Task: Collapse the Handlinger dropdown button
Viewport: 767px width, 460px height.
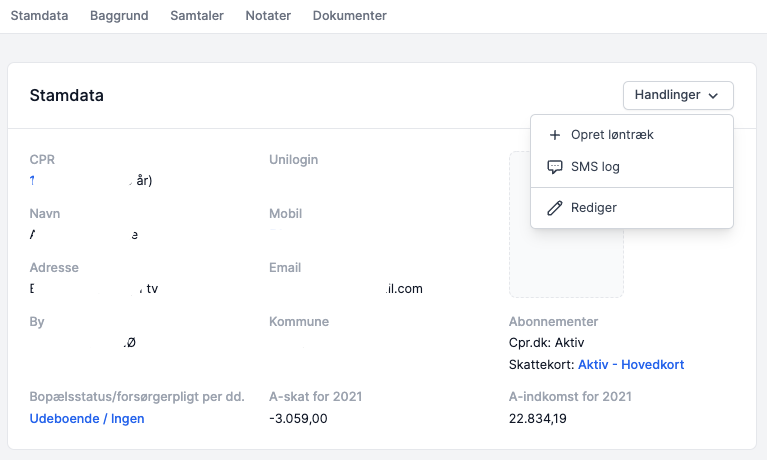Action: (x=678, y=95)
